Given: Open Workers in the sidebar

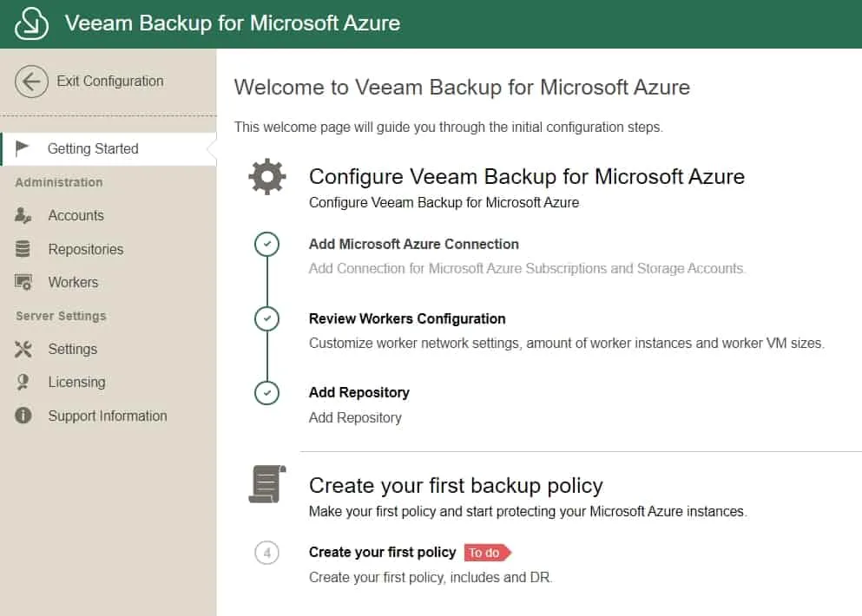Looking at the screenshot, I should pyautogui.click(x=73, y=282).
